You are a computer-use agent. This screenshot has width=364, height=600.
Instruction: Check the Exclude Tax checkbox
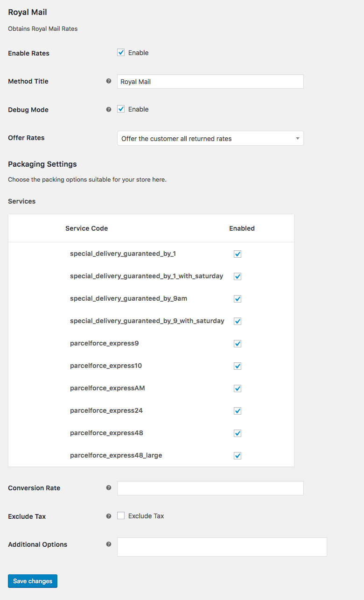click(121, 516)
